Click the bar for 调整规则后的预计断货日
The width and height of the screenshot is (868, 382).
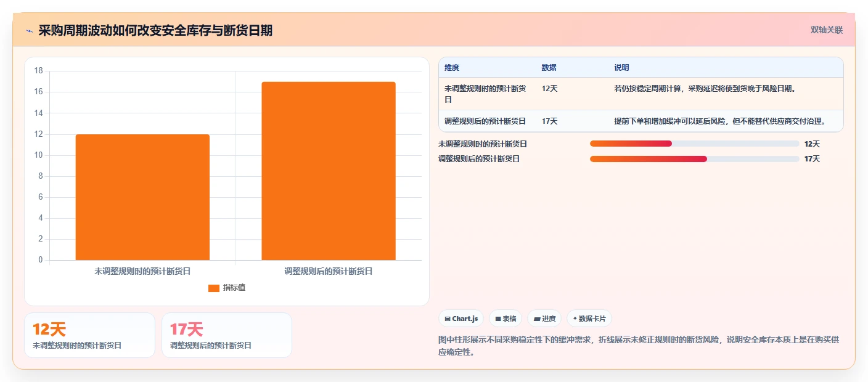(x=329, y=171)
